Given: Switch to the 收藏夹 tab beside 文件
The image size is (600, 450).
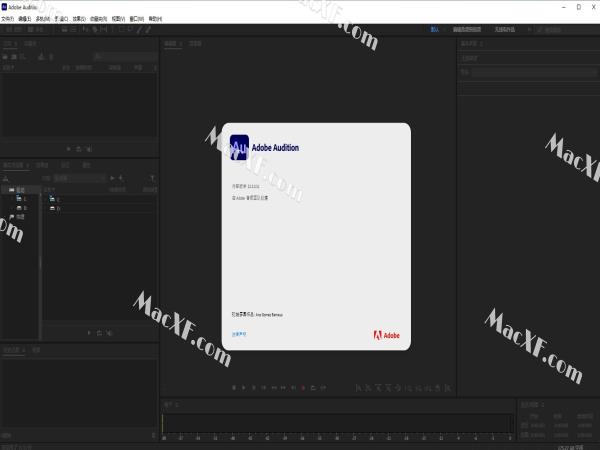Looking at the screenshot, I should coord(30,44).
